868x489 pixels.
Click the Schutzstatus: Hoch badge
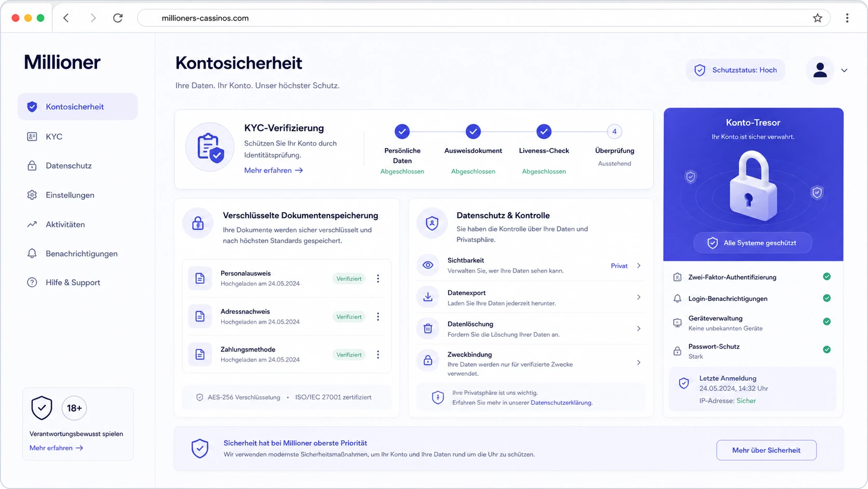(x=736, y=70)
